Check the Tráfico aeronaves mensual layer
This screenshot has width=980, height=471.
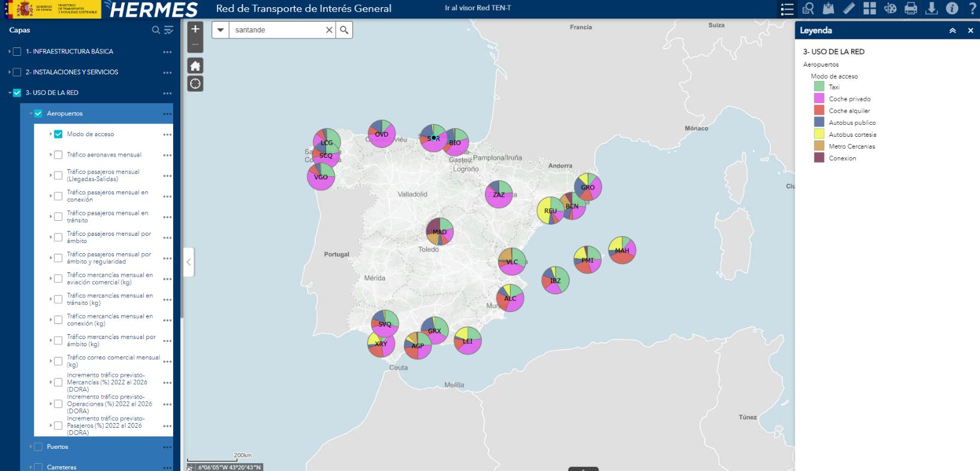[58, 155]
